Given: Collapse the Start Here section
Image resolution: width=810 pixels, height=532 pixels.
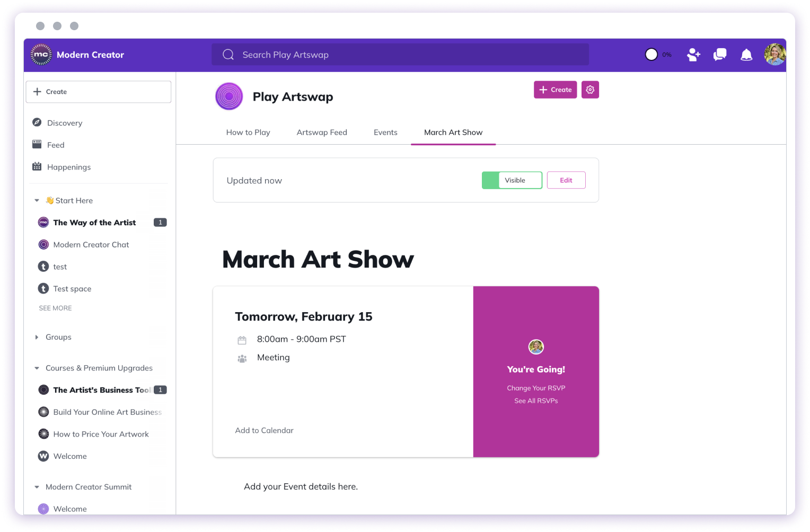Looking at the screenshot, I should pyautogui.click(x=37, y=200).
